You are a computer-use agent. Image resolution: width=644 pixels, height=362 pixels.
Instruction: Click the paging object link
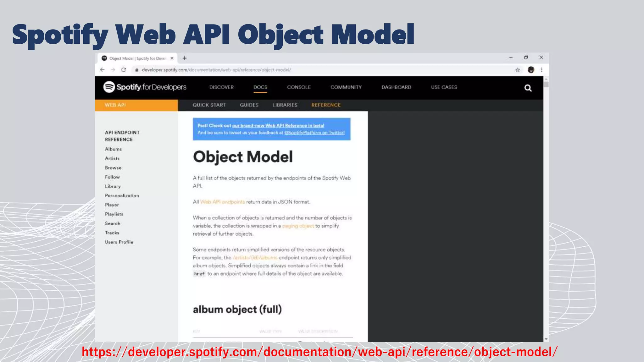point(298,226)
